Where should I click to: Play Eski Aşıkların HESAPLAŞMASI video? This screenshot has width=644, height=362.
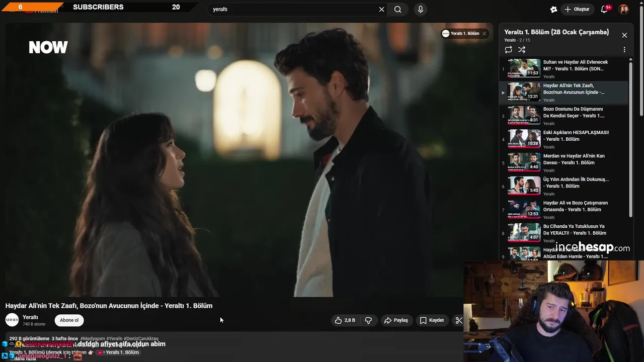coord(563,139)
